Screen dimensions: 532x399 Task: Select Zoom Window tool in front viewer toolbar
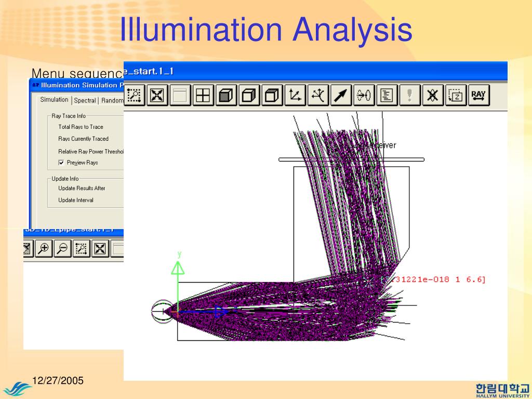coord(135,96)
